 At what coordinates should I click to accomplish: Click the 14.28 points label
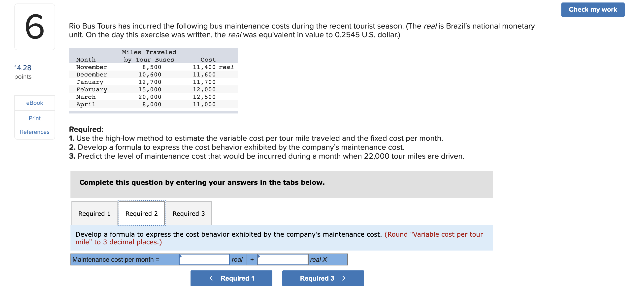(23, 72)
